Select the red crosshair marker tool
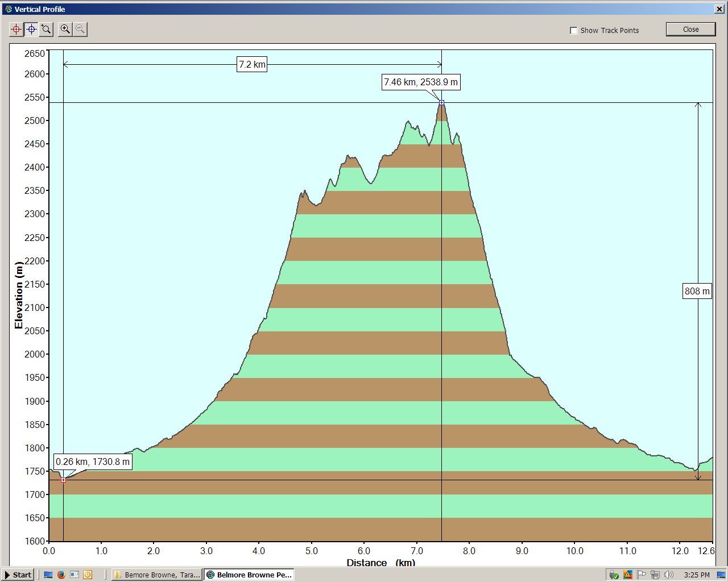The height and width of the screenshot is (582, 728). (16, 29)
